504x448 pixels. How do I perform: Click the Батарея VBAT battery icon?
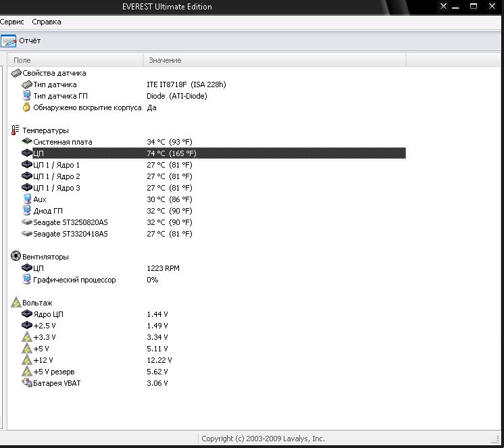click(27, 383)
